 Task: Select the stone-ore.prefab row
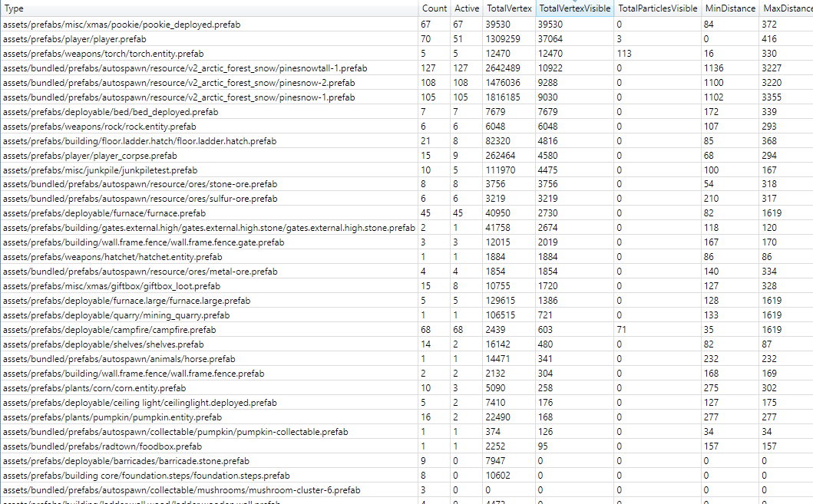pyautogui.click(x=407, y=184)
